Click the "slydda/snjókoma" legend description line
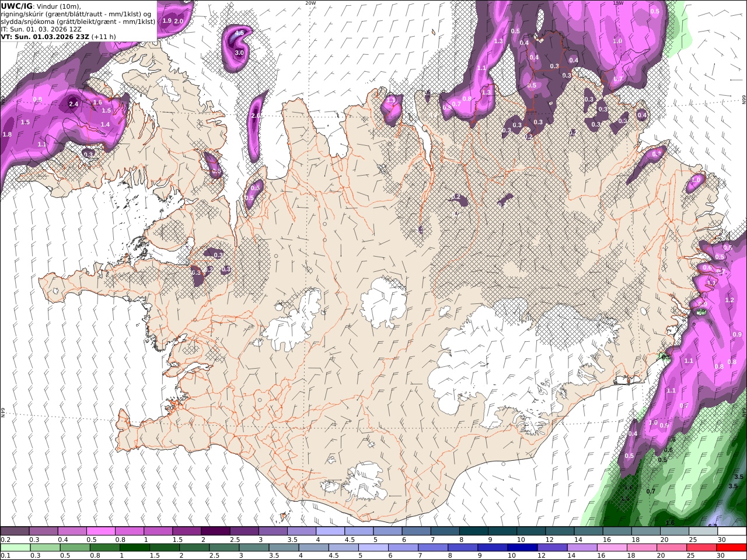This screenshot has height=560, width=747. [78, 21]
